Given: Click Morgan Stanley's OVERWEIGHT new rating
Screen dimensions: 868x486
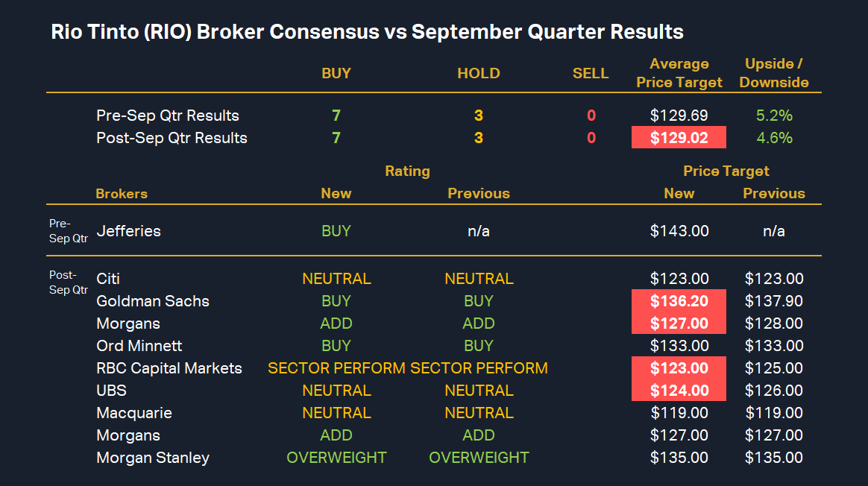Looking at the screenshot, I should tap(336, 458).
